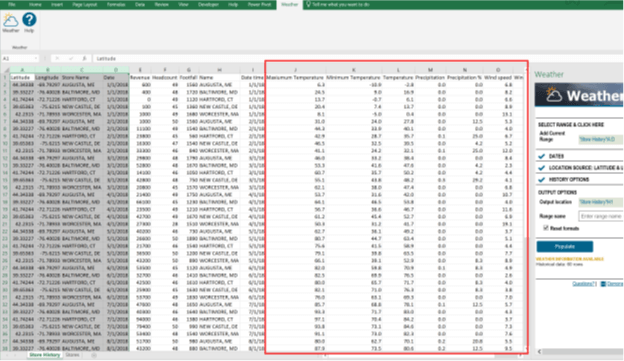Select the Store Name header cell
Viewport: 624px width, 361px height.
click(x=82, y=78)
